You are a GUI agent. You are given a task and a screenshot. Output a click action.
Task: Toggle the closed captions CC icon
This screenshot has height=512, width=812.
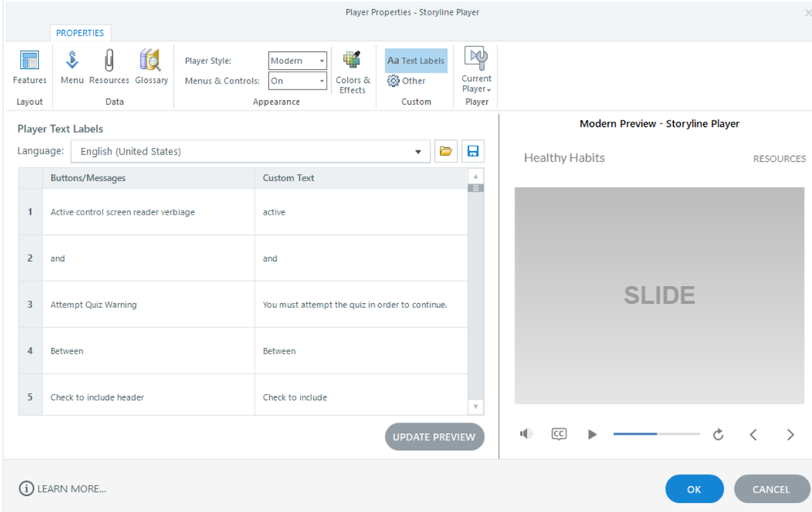point(558,434)
